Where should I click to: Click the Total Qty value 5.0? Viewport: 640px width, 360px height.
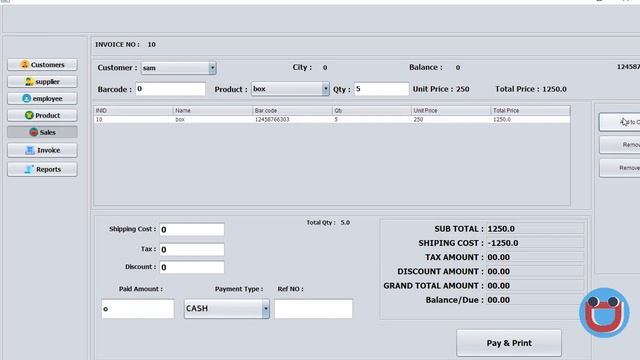point(345,223)
